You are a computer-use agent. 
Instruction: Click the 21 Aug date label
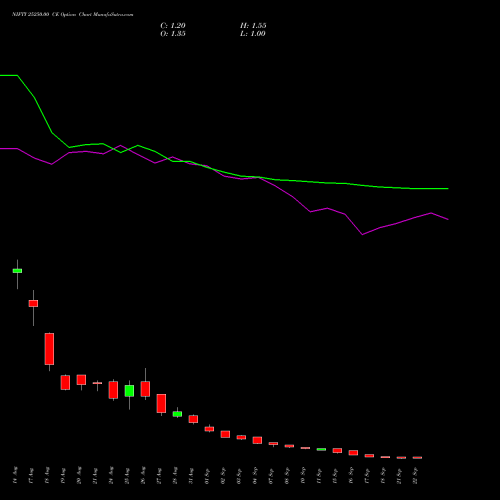coord(95,475)
